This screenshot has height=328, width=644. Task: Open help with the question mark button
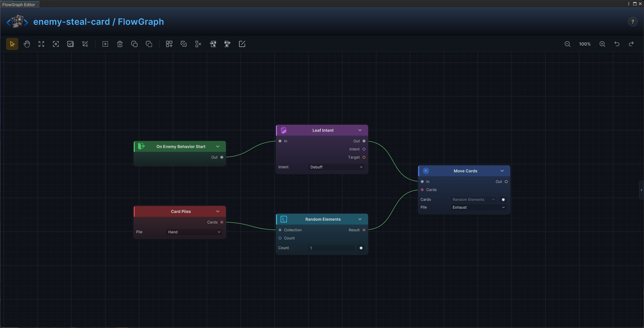pyautogui.click(x=632, y=22)
